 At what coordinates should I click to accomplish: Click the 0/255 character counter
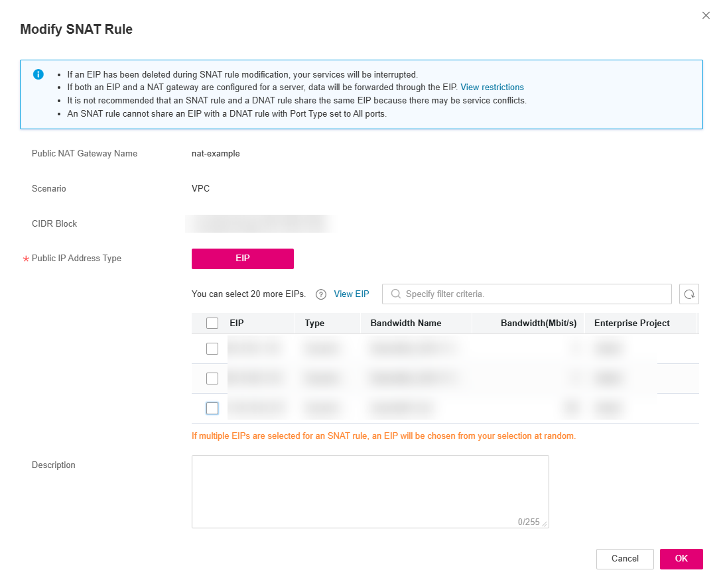[x=529, y=522]
